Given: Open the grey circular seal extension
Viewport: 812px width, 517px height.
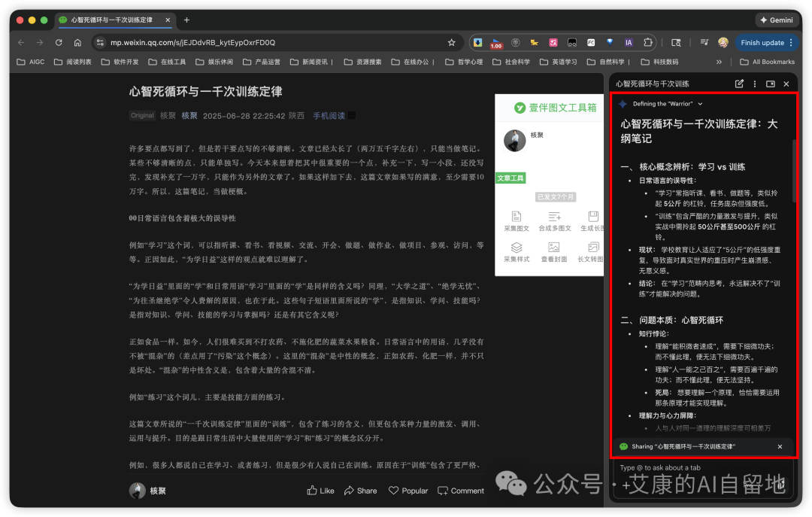Looking at the screenshot, I should pos(515,43).
